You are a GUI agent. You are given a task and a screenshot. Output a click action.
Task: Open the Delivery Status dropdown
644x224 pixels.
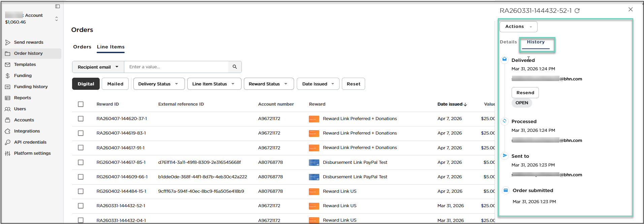[x=159, y=84]
